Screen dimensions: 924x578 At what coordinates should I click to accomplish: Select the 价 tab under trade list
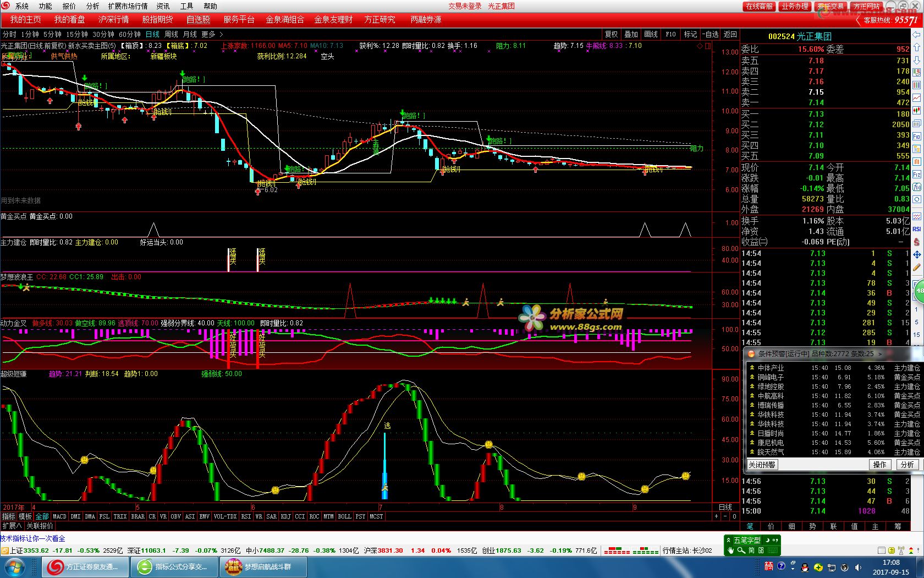tap(771, 526)
